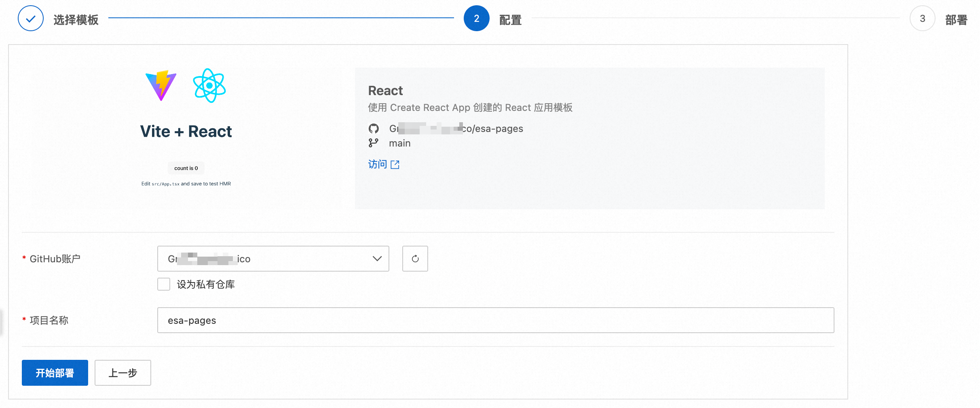Click the React template title

click(x=385, y=91)
